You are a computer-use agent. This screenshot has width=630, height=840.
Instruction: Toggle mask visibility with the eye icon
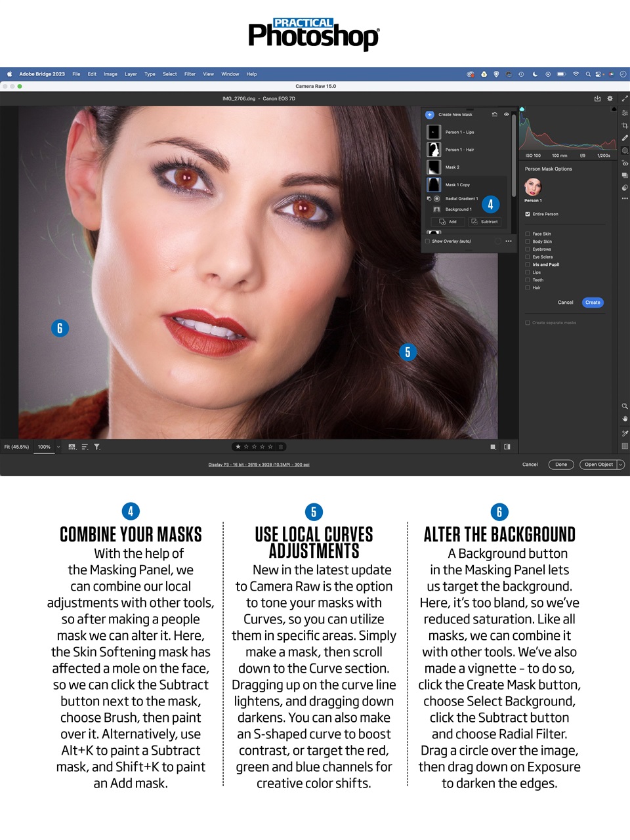pos(507,114)
